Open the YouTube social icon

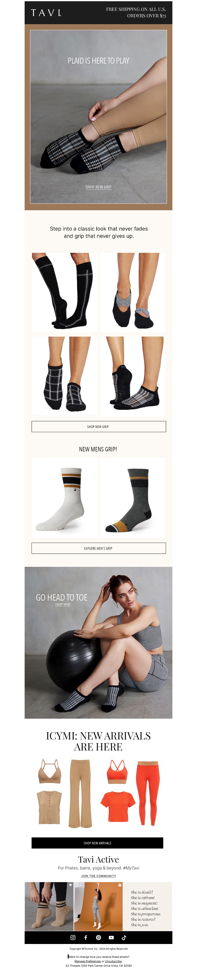111,937
